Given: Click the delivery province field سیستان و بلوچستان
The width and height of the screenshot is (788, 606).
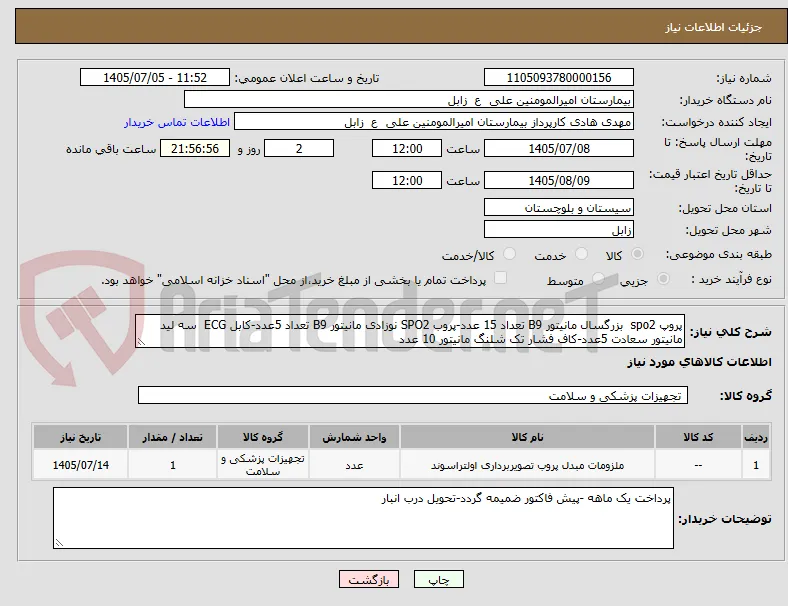Looking at the screenshot, I should 558,207.
